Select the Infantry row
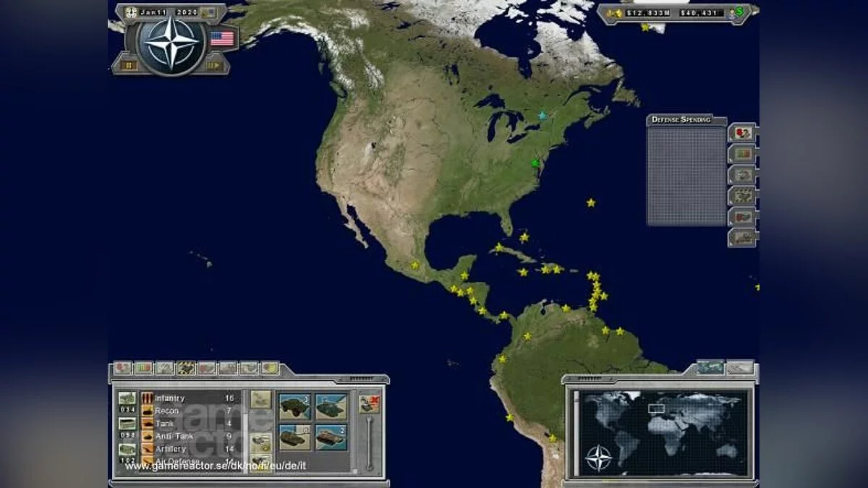The image size is (868, 488). pyautogui.click(x=191, y=398)
